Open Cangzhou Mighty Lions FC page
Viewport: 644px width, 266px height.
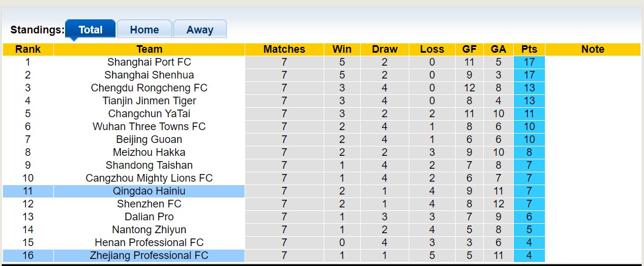(x=149, y=178)
